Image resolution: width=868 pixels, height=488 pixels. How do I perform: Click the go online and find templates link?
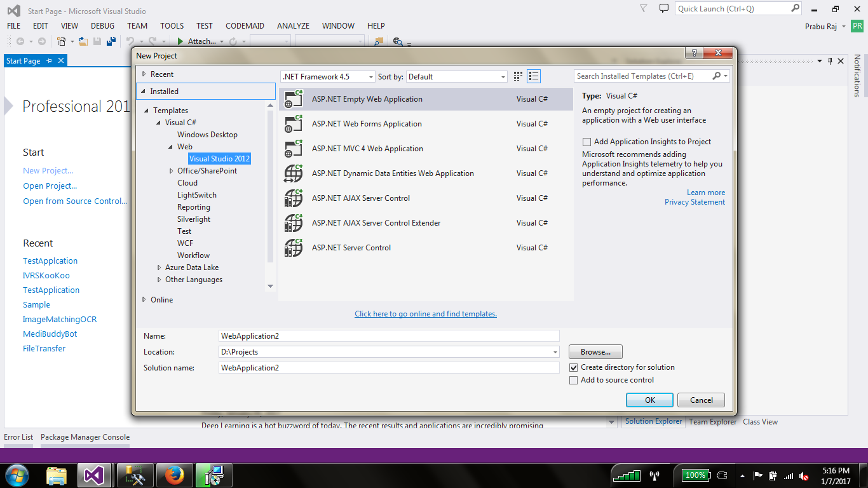pyautogui.click(x=426, y=314)
